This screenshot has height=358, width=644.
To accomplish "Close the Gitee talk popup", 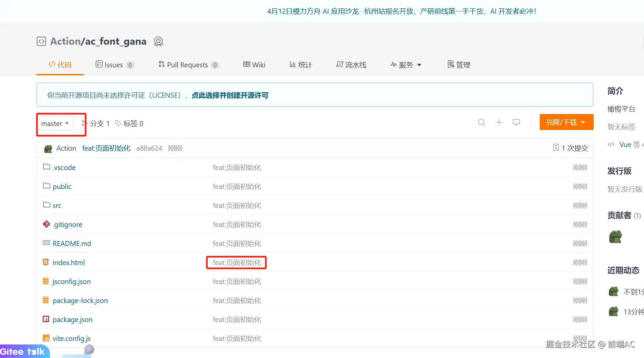I will [89, 349].
